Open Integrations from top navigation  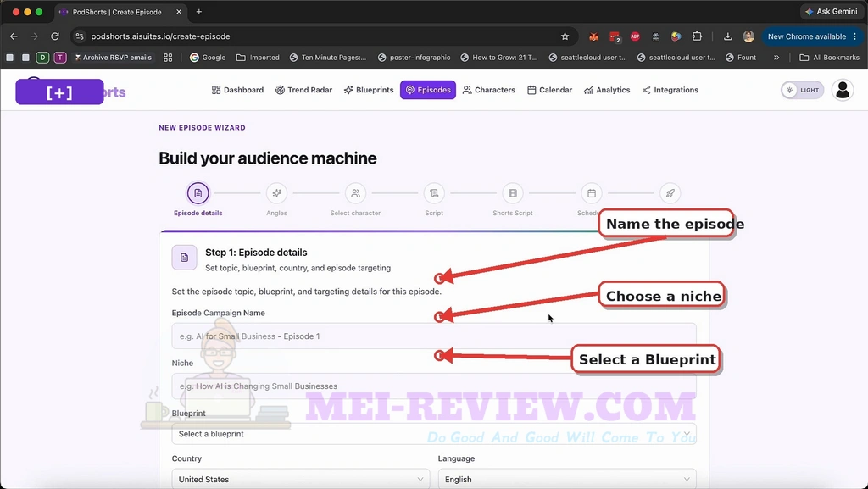[670, 90]
